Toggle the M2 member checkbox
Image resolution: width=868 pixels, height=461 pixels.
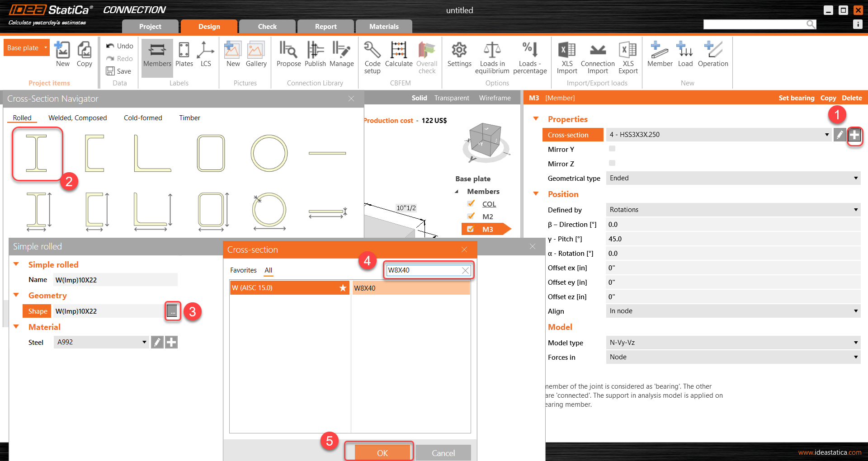(x=471, y=216)
